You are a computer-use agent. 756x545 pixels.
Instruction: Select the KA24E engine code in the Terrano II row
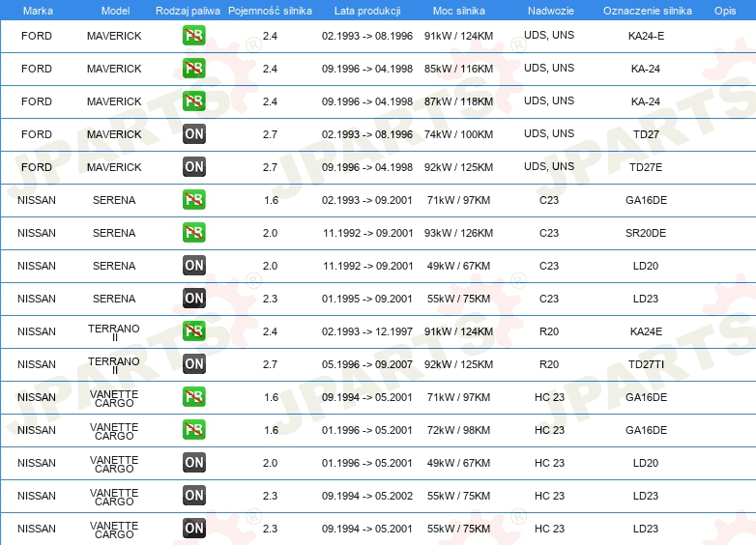(646, 331)
